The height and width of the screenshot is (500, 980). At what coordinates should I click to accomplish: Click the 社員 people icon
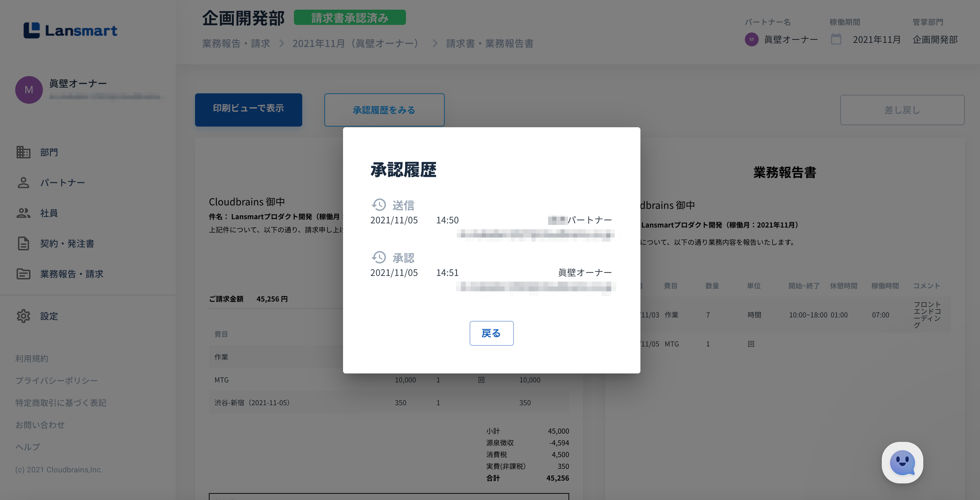tap(23, 213)
